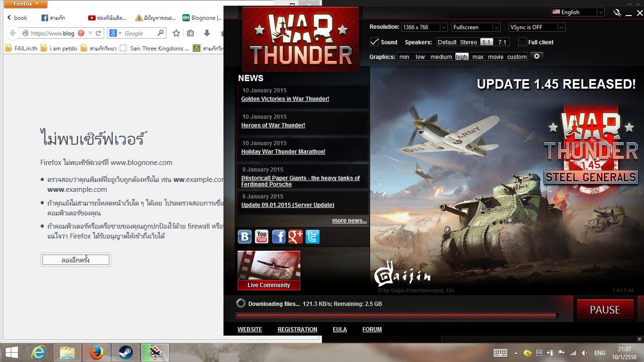Image resolution: width=644 pixels, height=362 pixels.
Task: Select Default speakers option
Action: click(447, 42)
